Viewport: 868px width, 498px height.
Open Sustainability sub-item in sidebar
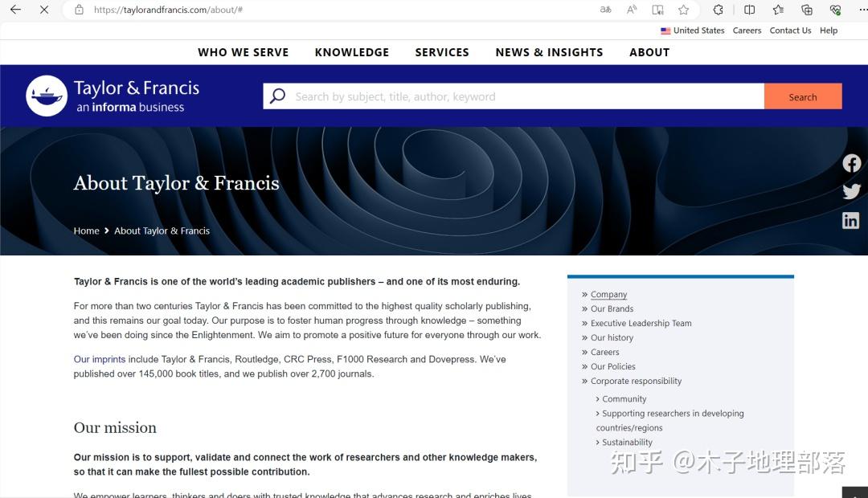click(x=627, y=442)
